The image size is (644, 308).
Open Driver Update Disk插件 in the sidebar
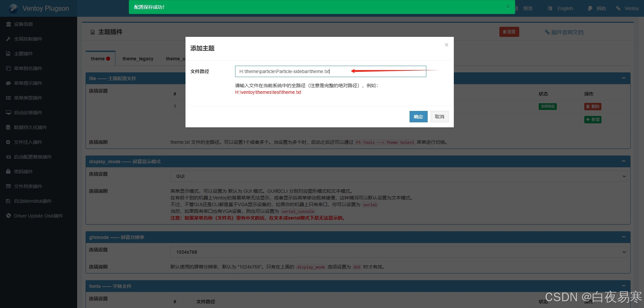[38, 216]
